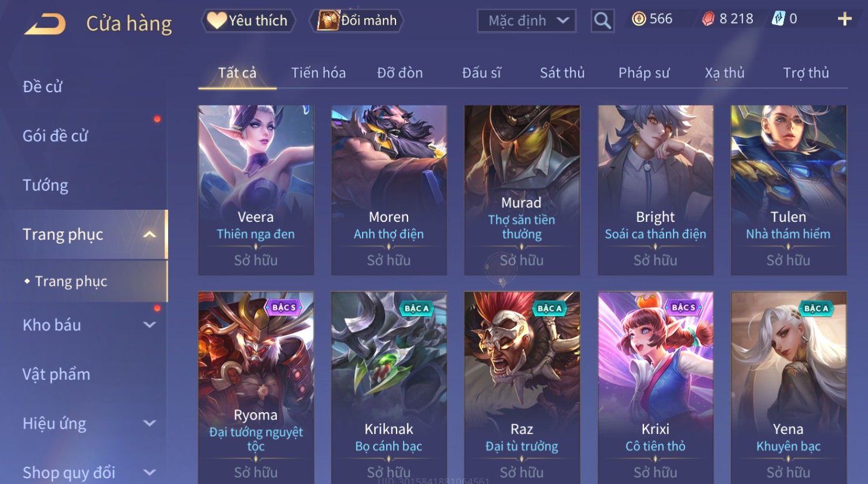Select the Veera Thiên nga đen skin card

(256, 190)
